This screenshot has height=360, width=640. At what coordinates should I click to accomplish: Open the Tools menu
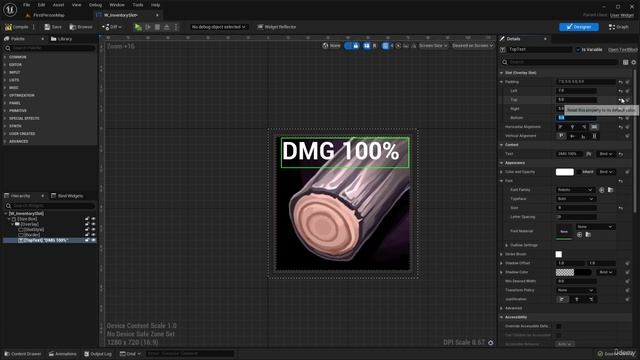coord(138,5)
